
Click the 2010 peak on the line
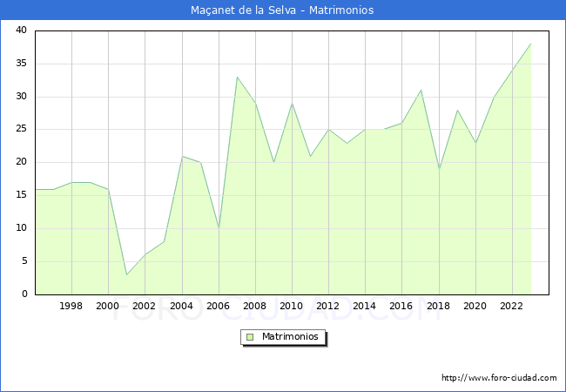[292, 103]
